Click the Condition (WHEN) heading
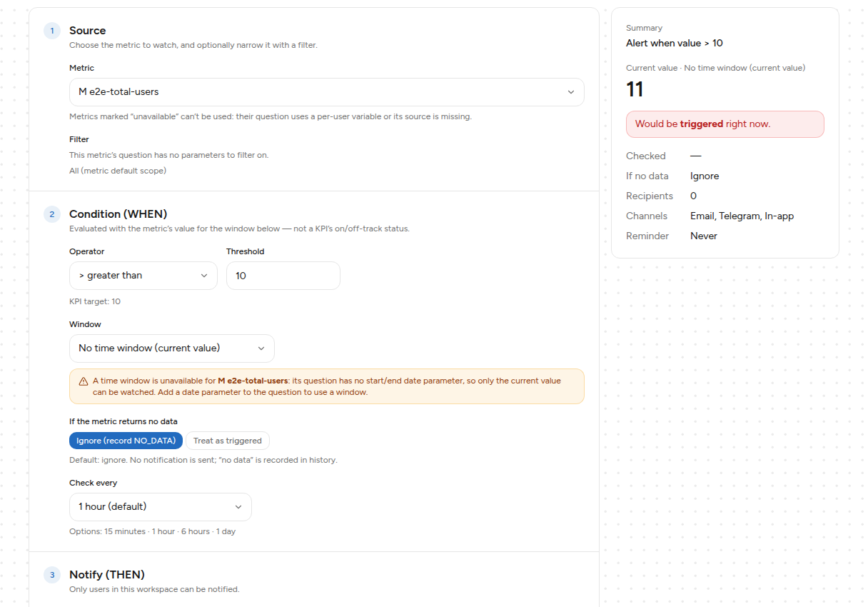Image resolution: width=868 pixels, height=607 pixels. 118,214
